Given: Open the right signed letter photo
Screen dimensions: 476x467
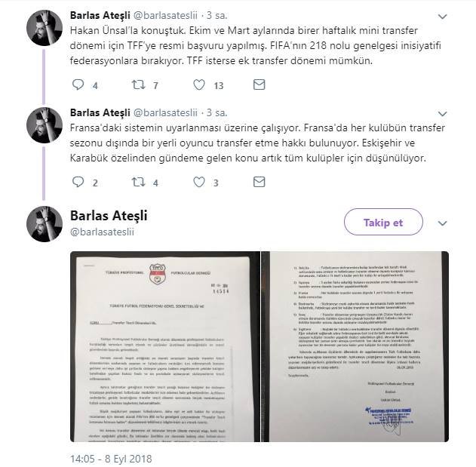Looking at the screenshot, I should click(355, 346).
